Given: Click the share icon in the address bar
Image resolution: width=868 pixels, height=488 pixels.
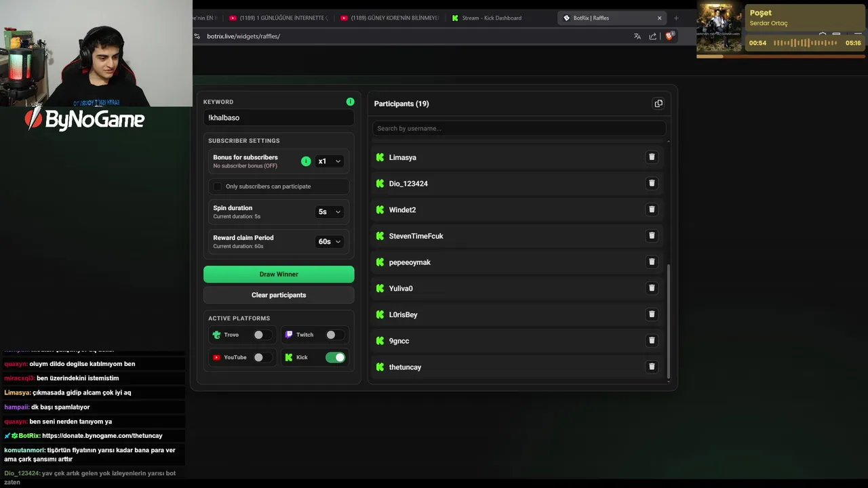Looking at the screenshot, I should coord(652,37).
